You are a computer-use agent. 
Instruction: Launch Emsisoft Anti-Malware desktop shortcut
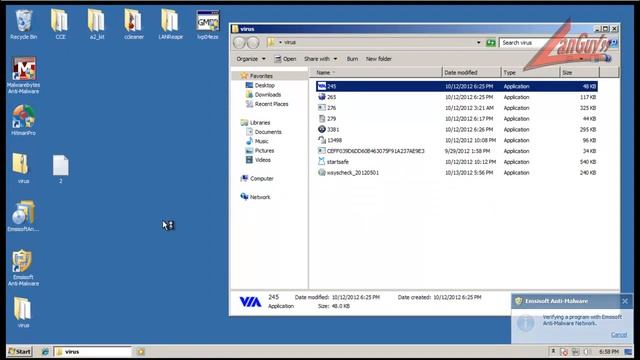23,268
